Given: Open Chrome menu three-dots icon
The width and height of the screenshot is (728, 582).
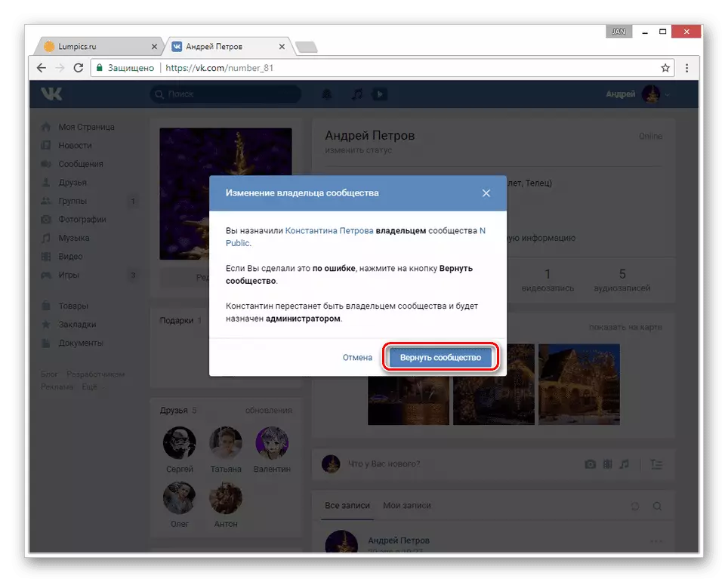Looking at the screenshot, I should coord(686,68).
